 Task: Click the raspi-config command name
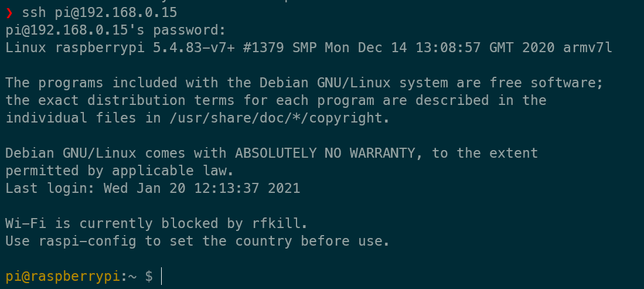tap(87, 242)
